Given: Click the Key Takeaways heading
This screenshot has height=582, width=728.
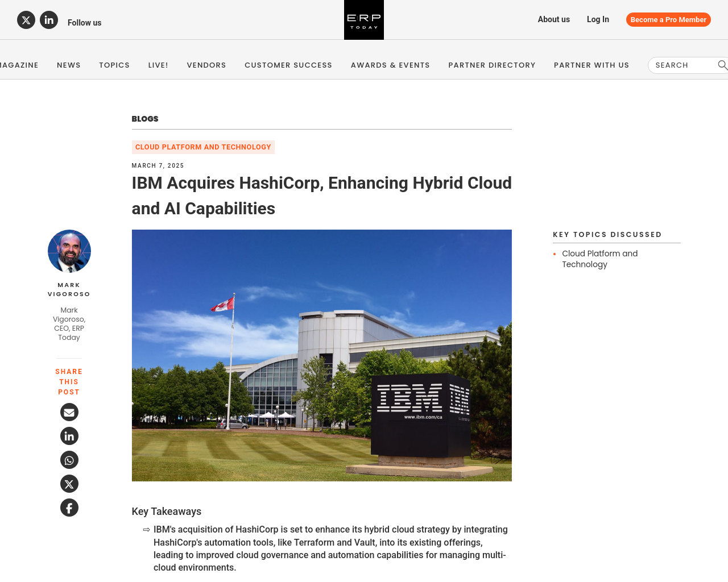Looking at the screenshot, I should click(x=167, y=512).
